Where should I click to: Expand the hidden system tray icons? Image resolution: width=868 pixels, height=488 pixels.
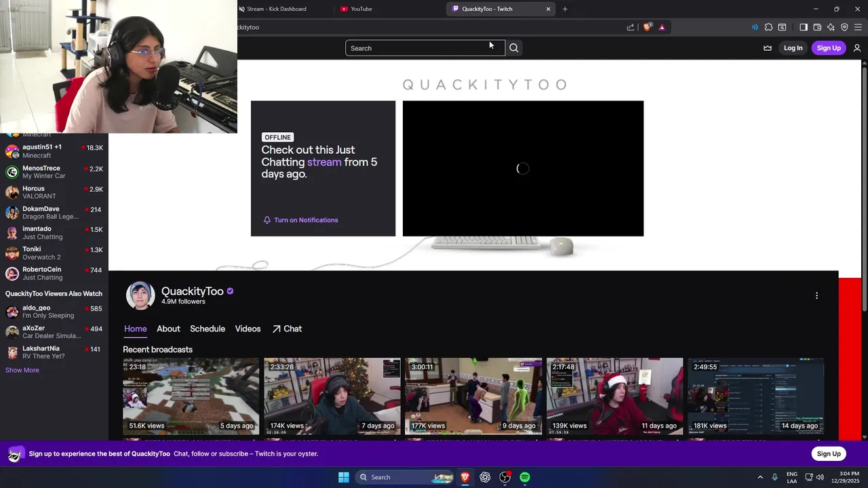click(760, 477)
